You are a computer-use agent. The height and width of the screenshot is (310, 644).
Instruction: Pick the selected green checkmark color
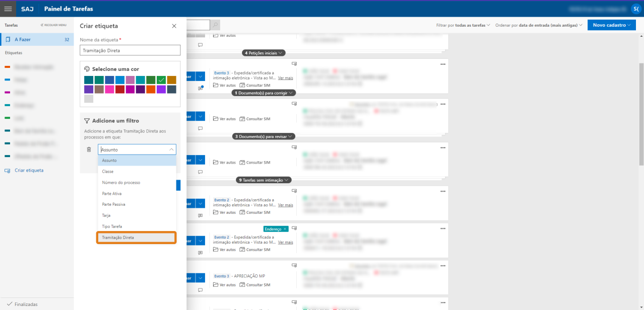click(161, 80)
